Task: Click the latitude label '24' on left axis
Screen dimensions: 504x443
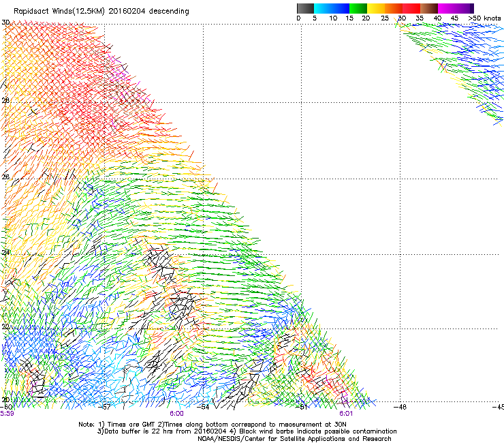Action: (x=5, y=253)
